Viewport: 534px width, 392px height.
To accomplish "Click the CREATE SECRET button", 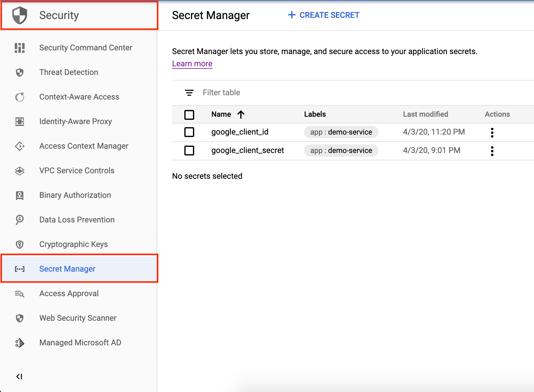I will 323,15.
